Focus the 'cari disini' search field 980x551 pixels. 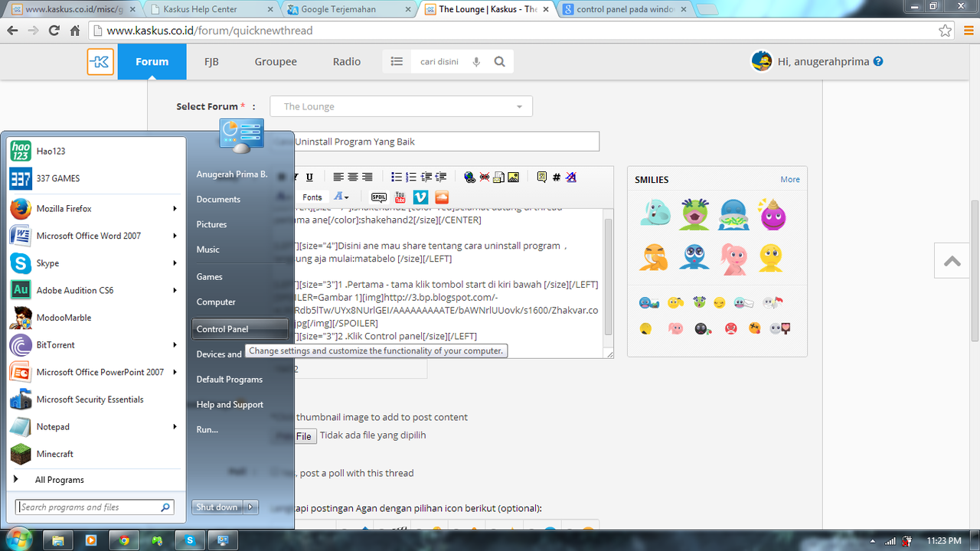click(441, 62)
